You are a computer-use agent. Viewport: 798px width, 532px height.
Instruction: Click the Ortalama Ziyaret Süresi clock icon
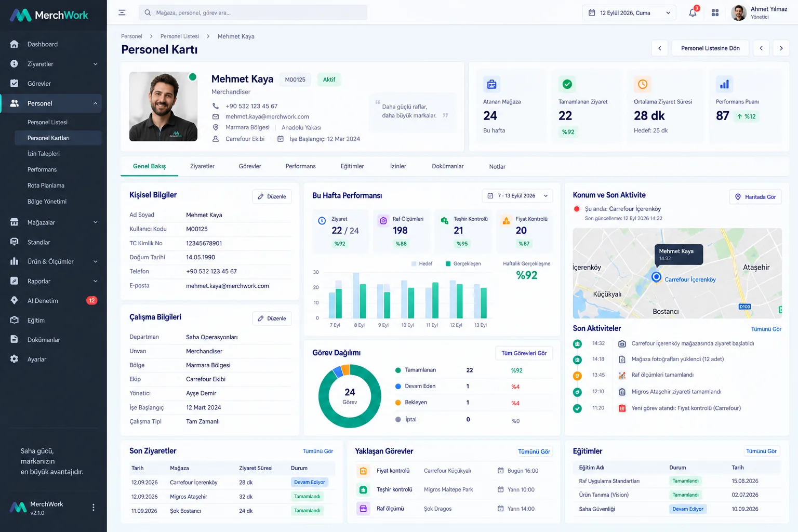pos(642,84)
